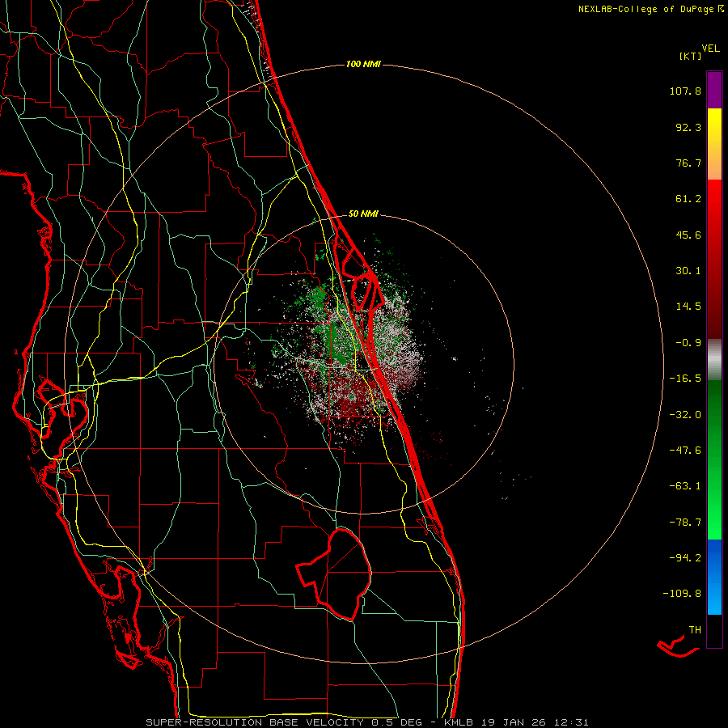Click the TH legend label
728x728 pixels.
[695, 630]
